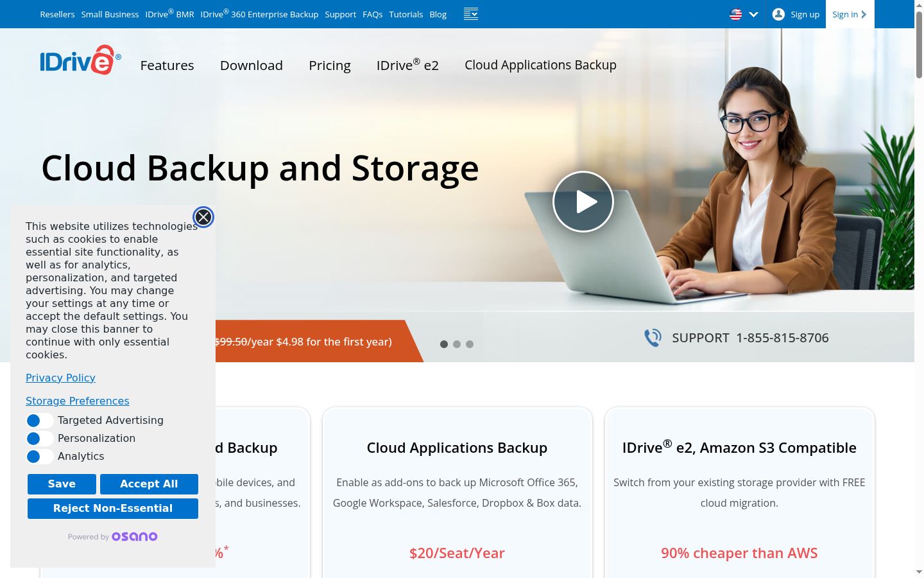Viewport: 924px width, 578px height.
Task: Open the FAQs link
Action: [x=373, y=14]
